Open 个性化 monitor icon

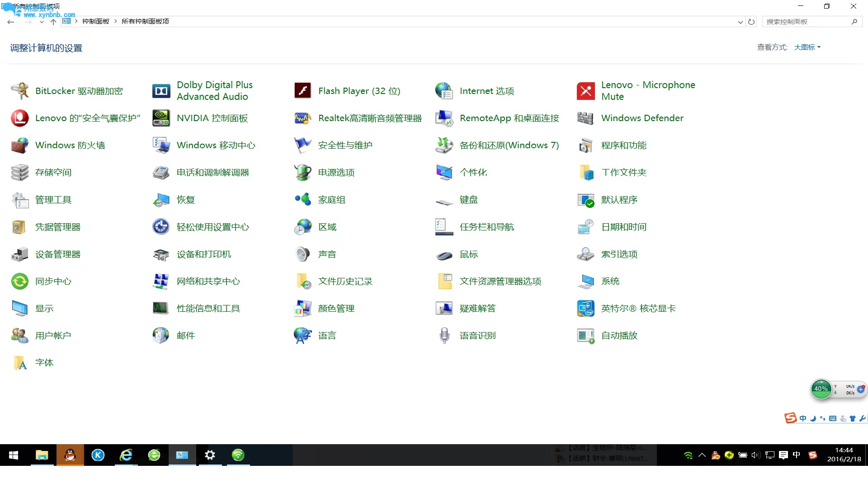[444, 172]
